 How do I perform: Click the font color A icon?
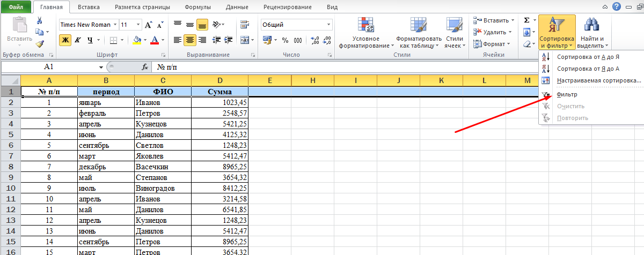(155, 40)
